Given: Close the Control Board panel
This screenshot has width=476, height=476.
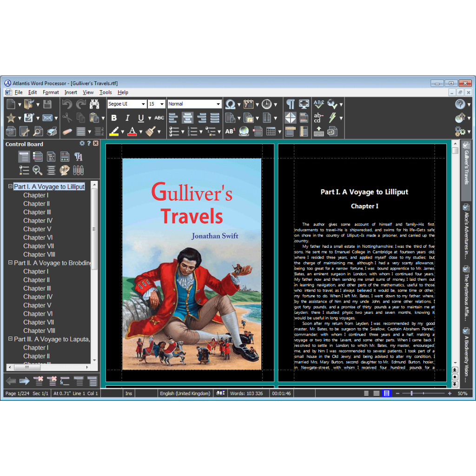Looking at the screenshot, I should pos(96,143).
